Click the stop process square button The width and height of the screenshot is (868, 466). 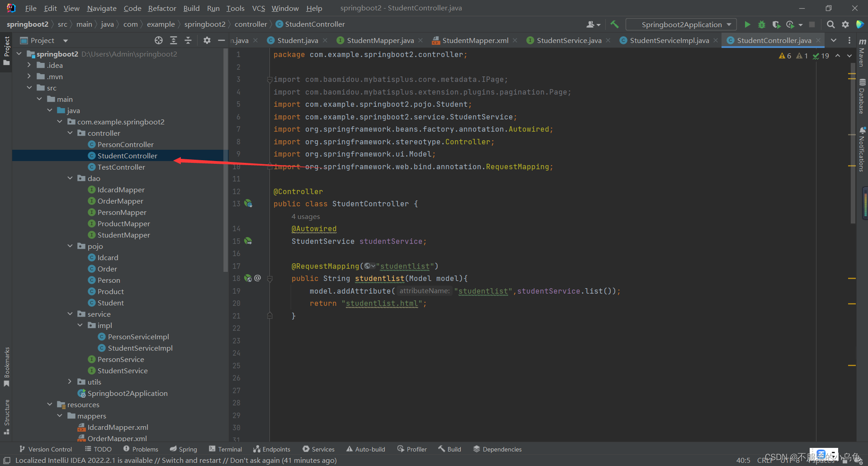812,24
